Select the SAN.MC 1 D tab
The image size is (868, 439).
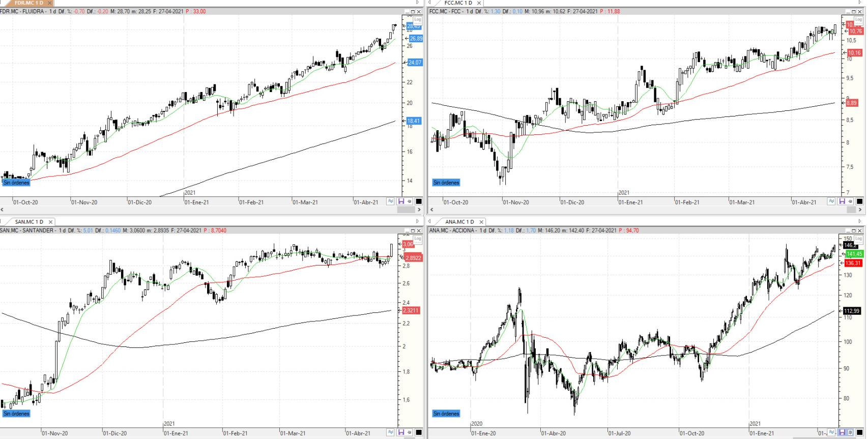point(29,222)
